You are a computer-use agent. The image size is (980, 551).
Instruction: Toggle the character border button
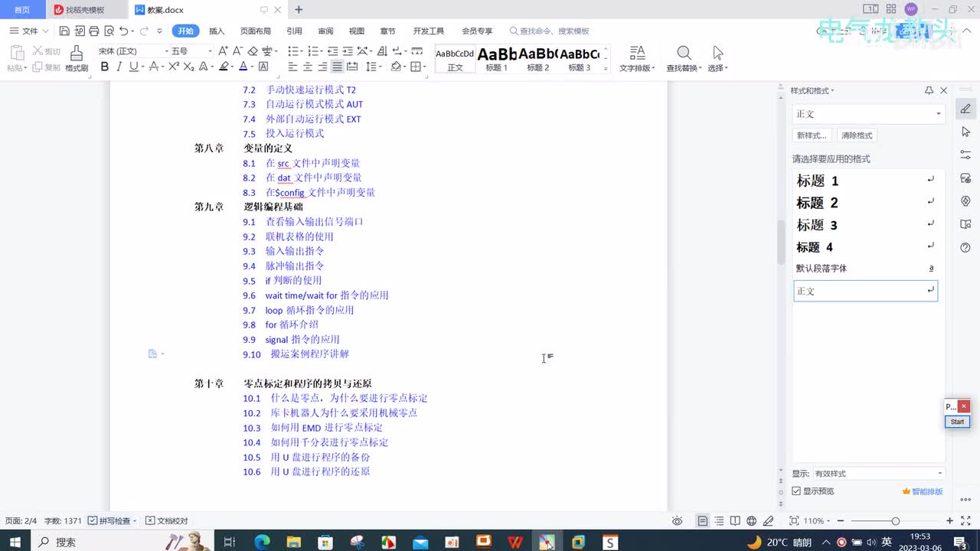click(263, 67)
